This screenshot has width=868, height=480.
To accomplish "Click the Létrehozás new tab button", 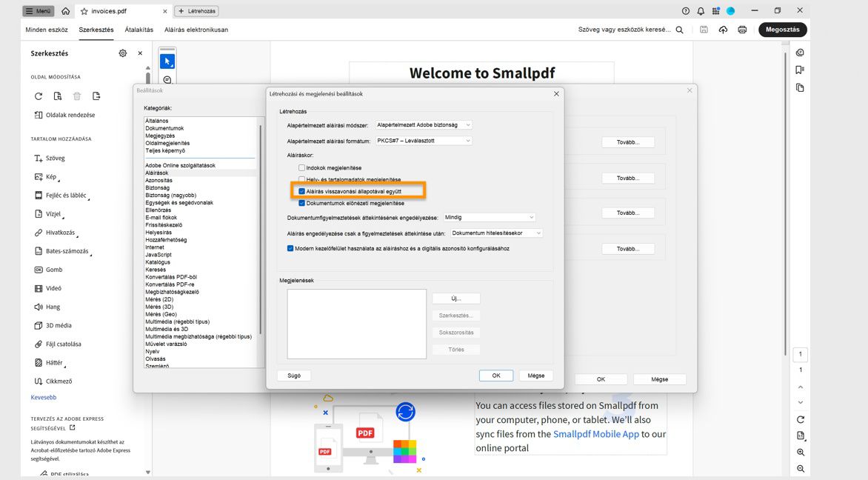I will pos(197,11).
